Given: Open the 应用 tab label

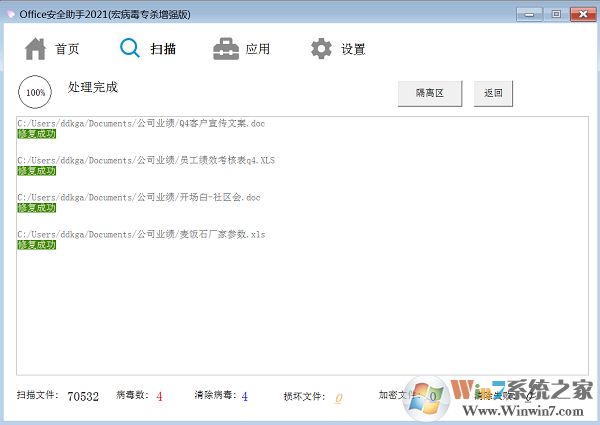Looking at the screenshot, I should pos(258,49).
